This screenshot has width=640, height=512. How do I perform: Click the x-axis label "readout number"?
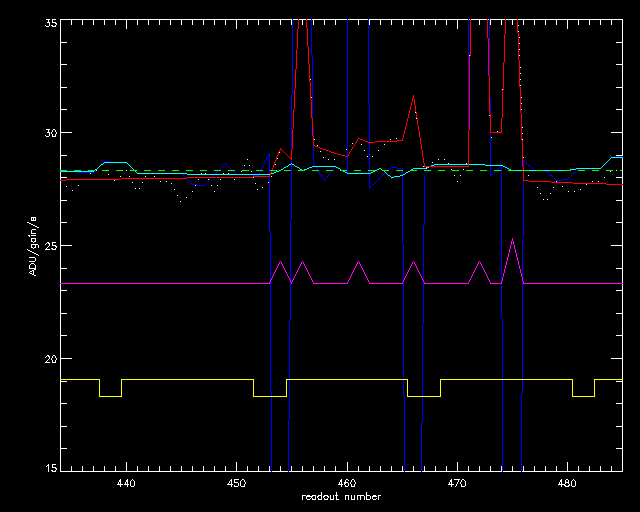click(x=341, y=497)
